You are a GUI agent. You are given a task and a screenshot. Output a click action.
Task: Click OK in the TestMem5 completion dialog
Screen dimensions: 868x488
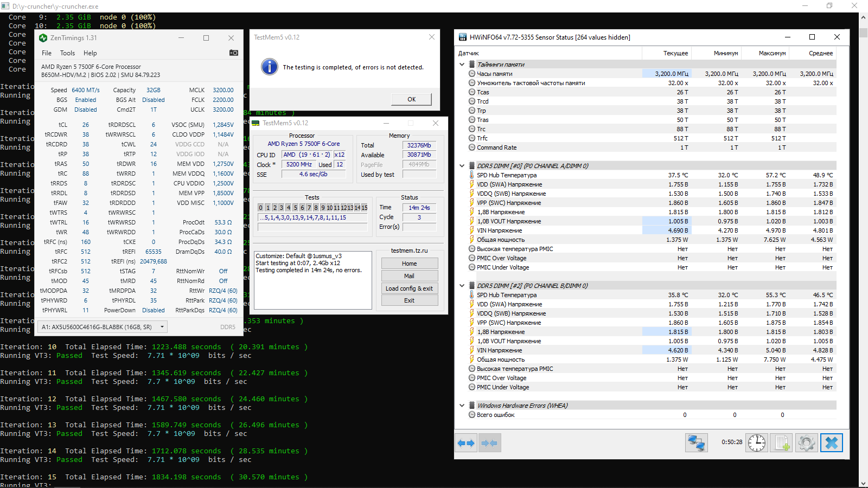coord(412,99)
